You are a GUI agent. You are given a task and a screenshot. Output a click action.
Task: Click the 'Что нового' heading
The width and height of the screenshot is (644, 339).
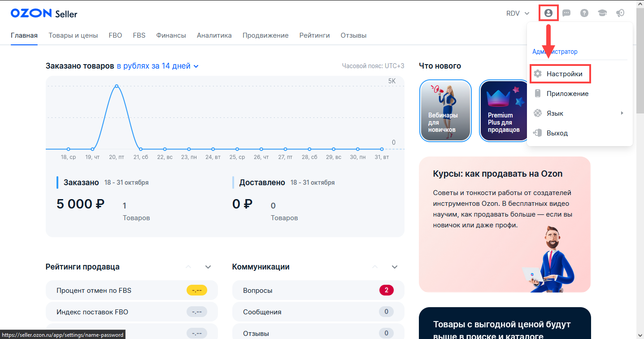point(440,66)
